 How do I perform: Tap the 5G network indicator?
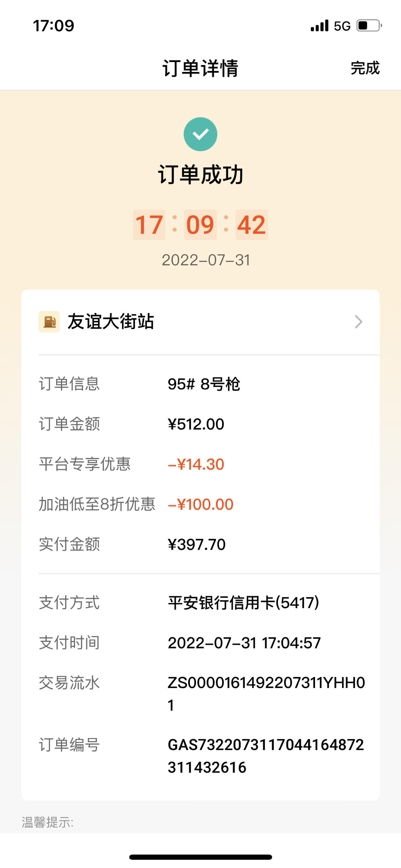342,26
